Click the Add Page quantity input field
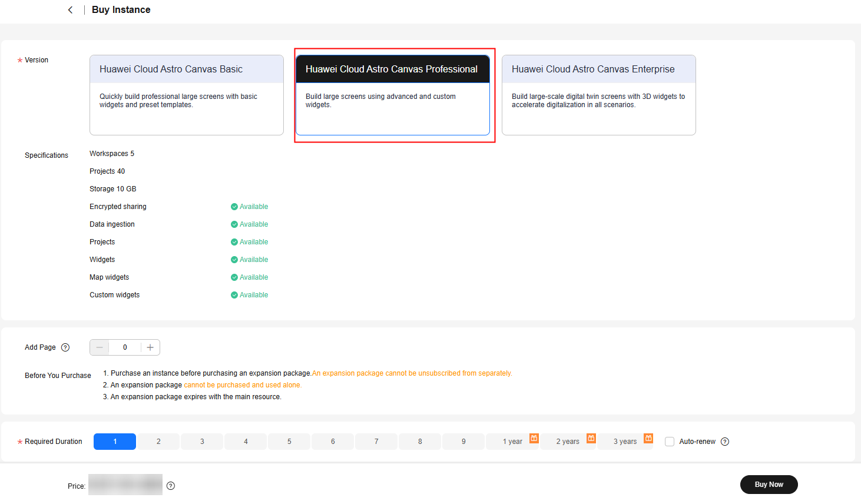Image resolution: width=861 pixels, height=504 pixels. tap(125, 347)
